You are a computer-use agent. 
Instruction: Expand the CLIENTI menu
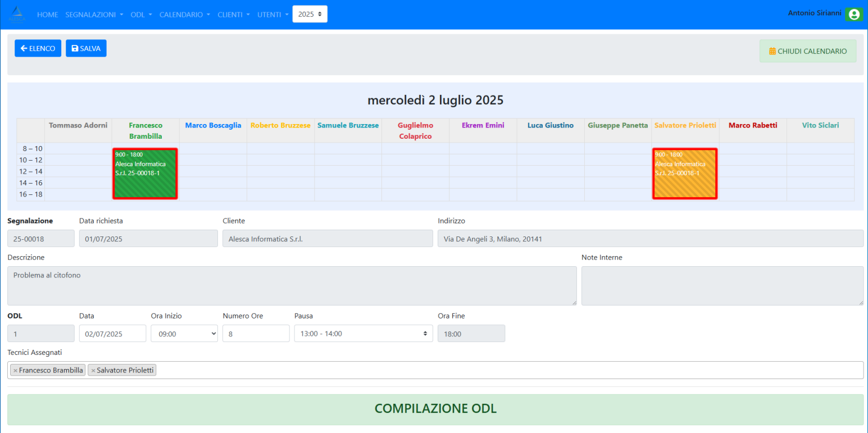tap(233, 15)
